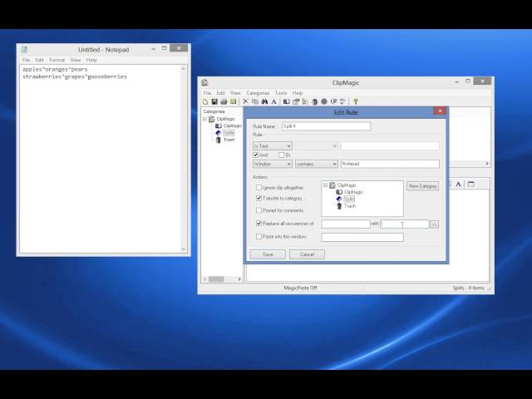Open the View menu in ClipMagic

click(x=235, y=93)
